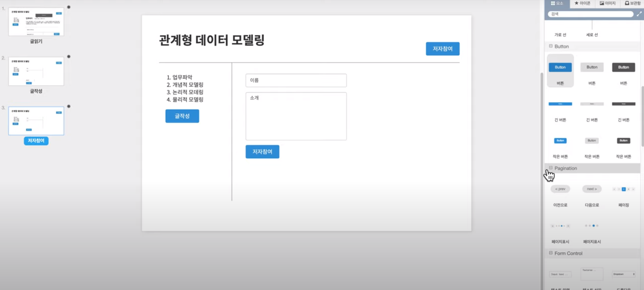
Task: Click the 저자참여 button below the 소개 box
Action: (262, 152)
